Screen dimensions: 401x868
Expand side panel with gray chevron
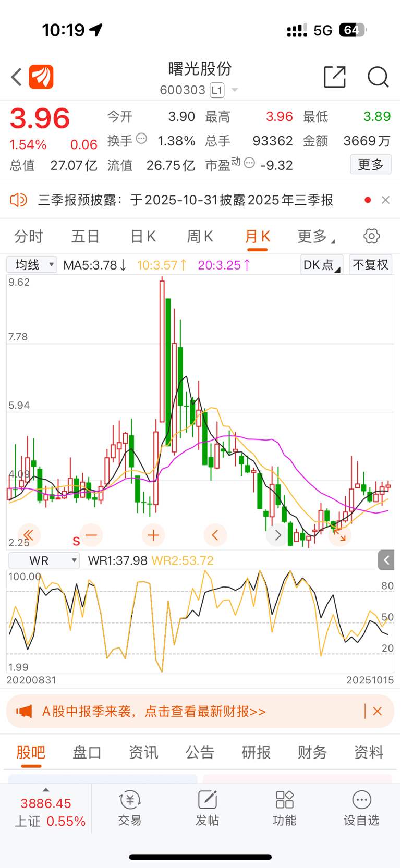(x=386, y=560)
